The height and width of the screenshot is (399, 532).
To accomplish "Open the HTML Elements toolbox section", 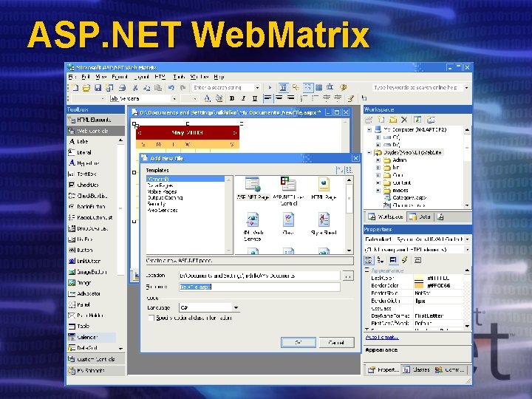I will pos(95,120).
